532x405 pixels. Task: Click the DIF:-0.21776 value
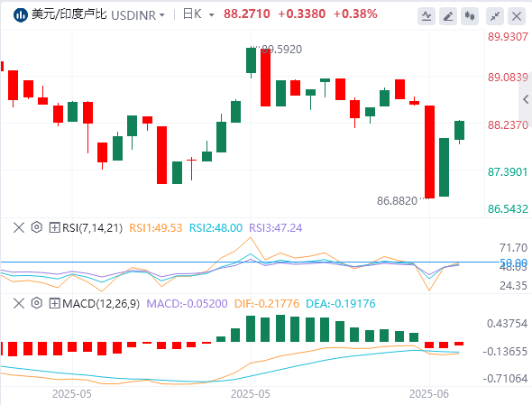267,303
